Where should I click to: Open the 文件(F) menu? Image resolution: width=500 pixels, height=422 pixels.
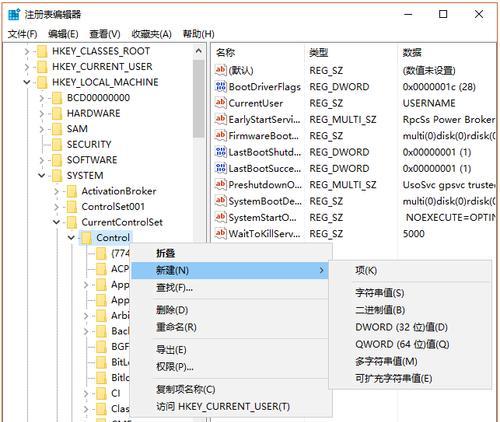22,34
